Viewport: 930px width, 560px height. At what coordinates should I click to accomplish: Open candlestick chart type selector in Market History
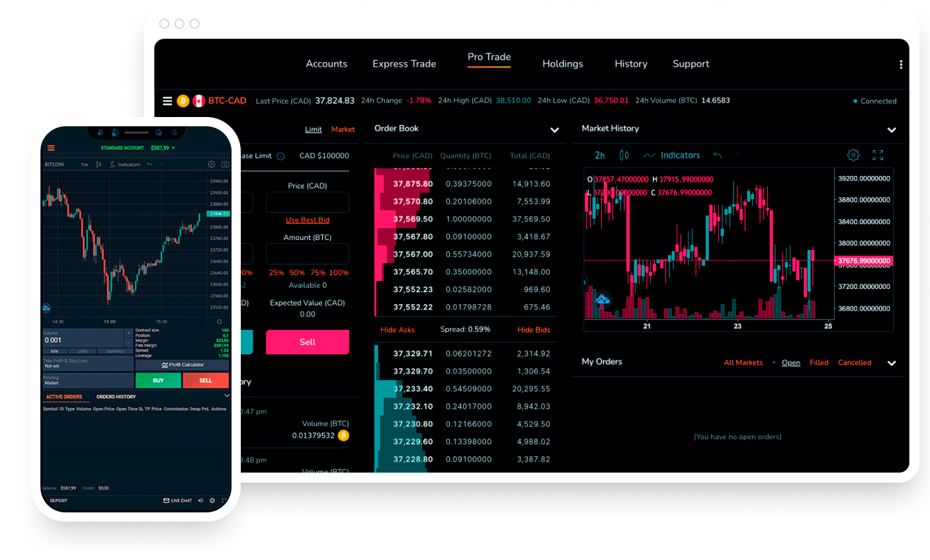point(624,155)
